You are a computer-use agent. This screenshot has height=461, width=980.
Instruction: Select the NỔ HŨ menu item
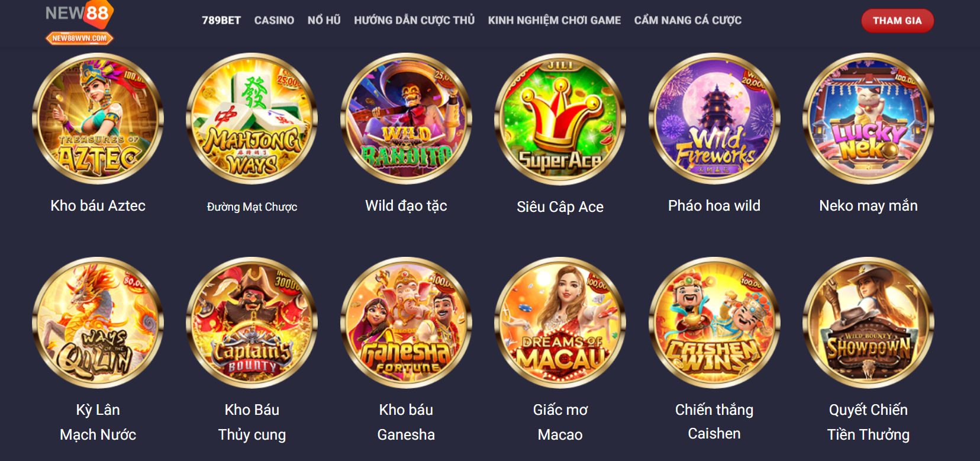click(x=324, y=20)
